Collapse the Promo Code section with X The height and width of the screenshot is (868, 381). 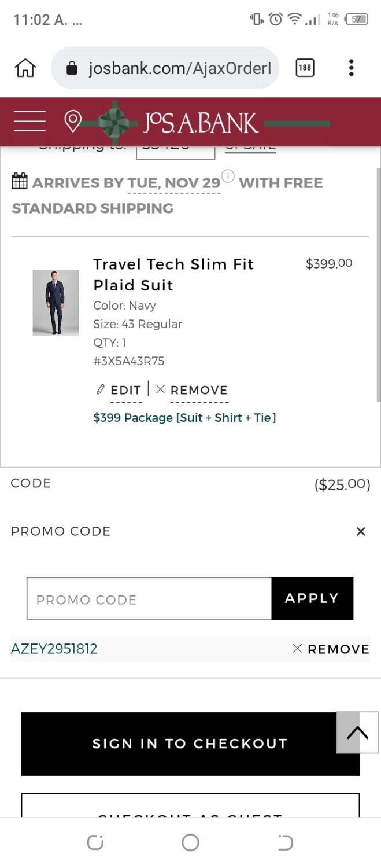pyautogui.click(x=361, y=531)
